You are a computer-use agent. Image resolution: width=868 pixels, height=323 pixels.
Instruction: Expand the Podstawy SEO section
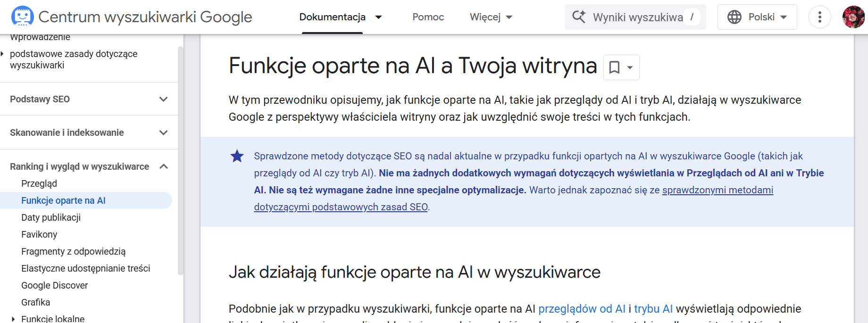click(163, 99)
